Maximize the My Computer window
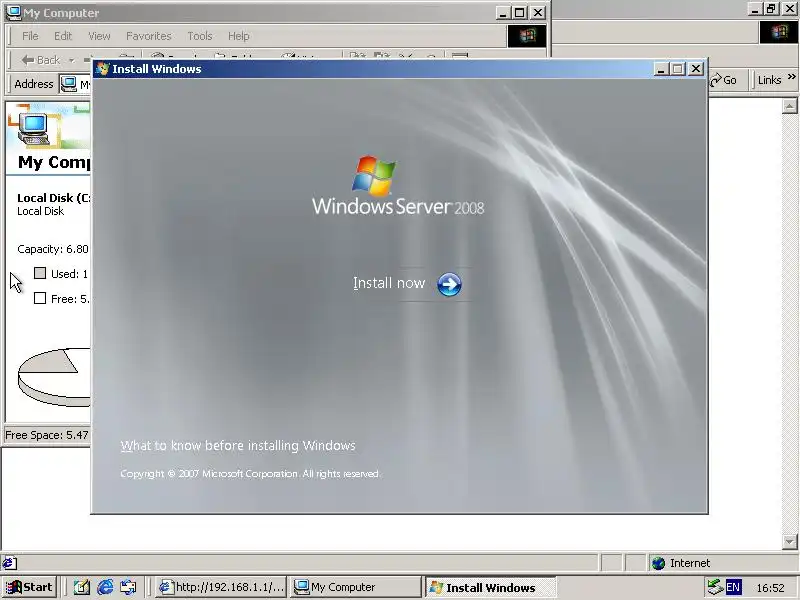This screenshot has width=800, height=600. click(520, 13)
